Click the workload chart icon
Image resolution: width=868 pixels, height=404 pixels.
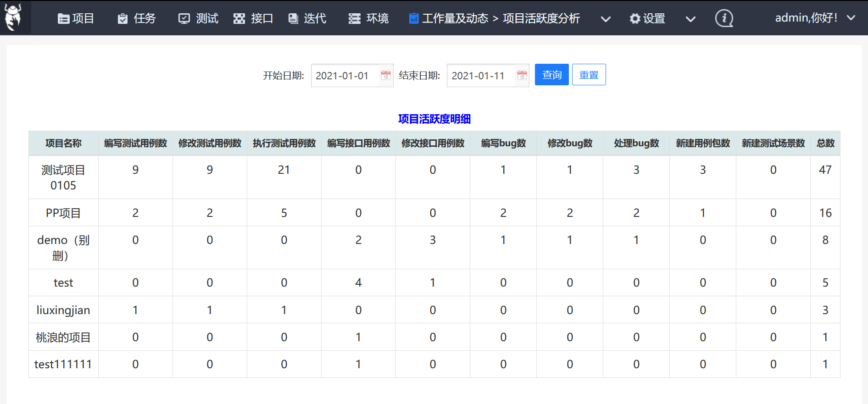pyautogui.click(x=414, y=18)
